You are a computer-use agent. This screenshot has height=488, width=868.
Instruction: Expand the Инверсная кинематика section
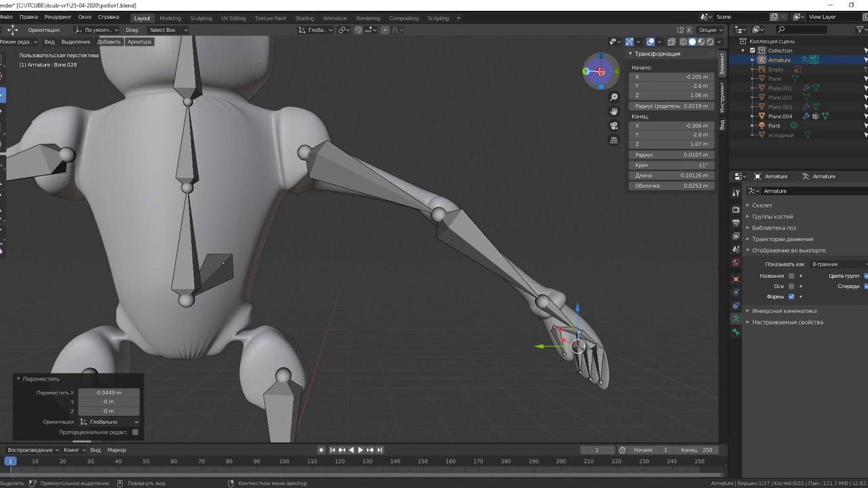point(784,311)
